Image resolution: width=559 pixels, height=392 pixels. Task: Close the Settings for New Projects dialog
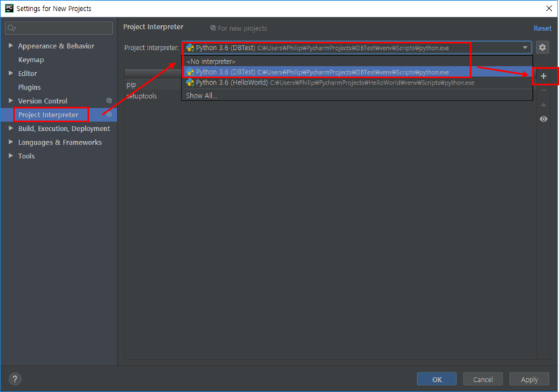pyautogui.click(x=549, y=8)
